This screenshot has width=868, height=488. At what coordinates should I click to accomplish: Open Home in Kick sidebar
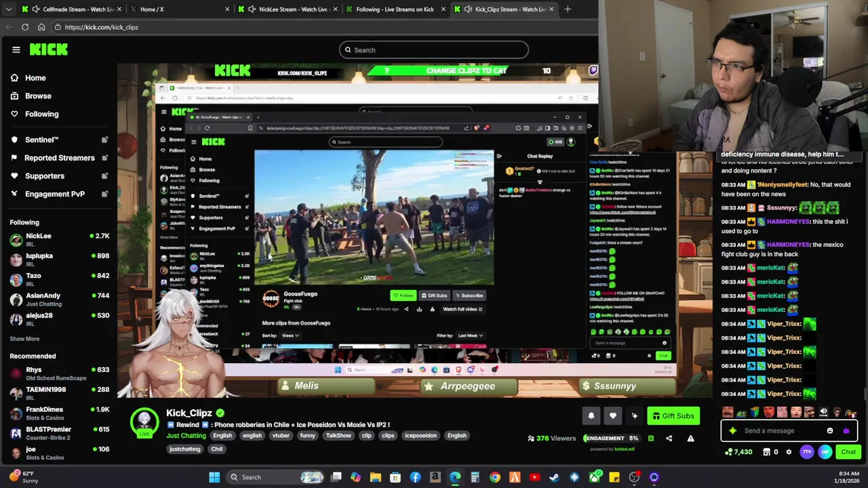pos(35,78)
